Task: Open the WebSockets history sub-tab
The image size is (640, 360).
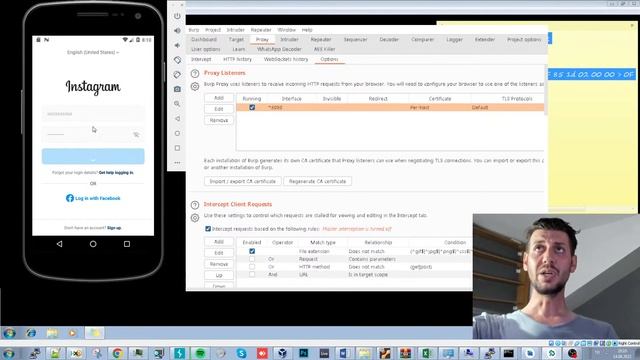Action: (x=286, y=59)
